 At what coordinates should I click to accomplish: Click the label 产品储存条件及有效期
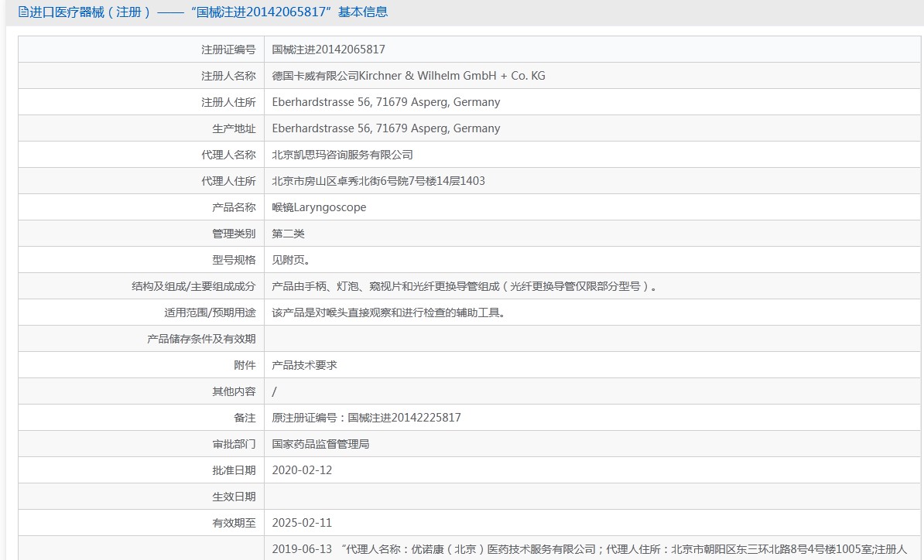pos(201,340)
